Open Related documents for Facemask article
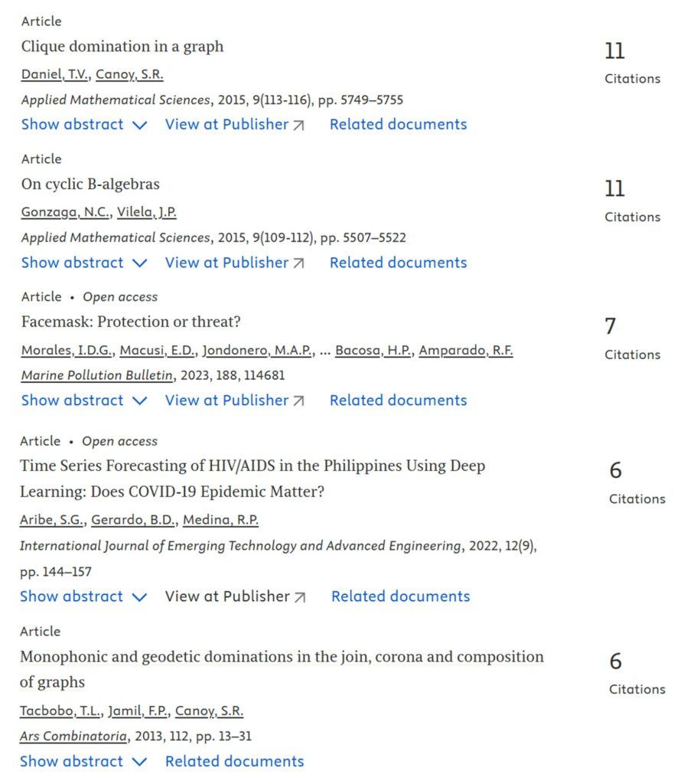 coord(398,400)
